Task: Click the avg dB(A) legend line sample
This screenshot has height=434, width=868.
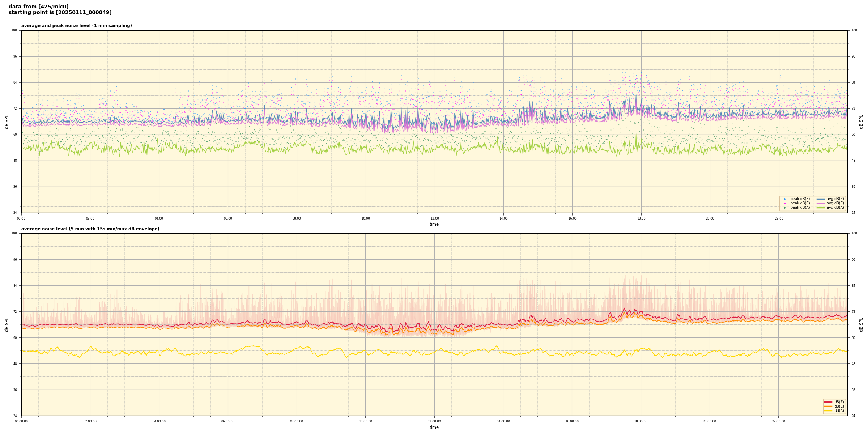Action: (820, 208)
